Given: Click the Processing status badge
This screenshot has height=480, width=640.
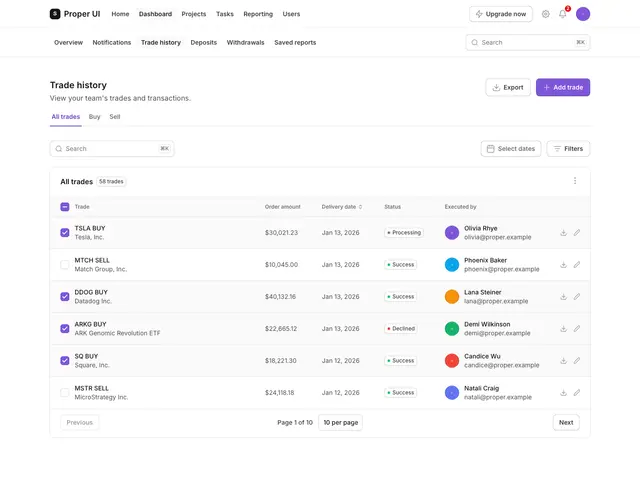Looking at the screenshot, I should coord(404,233).
